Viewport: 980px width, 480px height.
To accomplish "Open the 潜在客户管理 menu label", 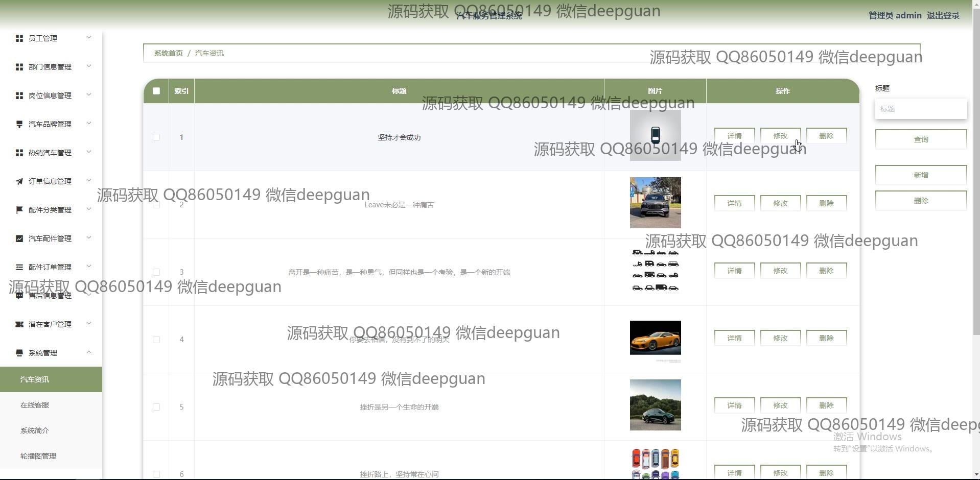I will [50, 324].
